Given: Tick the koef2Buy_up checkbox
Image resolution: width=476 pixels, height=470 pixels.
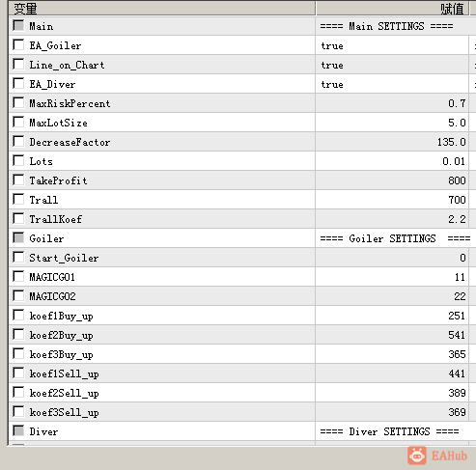Looking at the screenshot, I should coord(18,334).
